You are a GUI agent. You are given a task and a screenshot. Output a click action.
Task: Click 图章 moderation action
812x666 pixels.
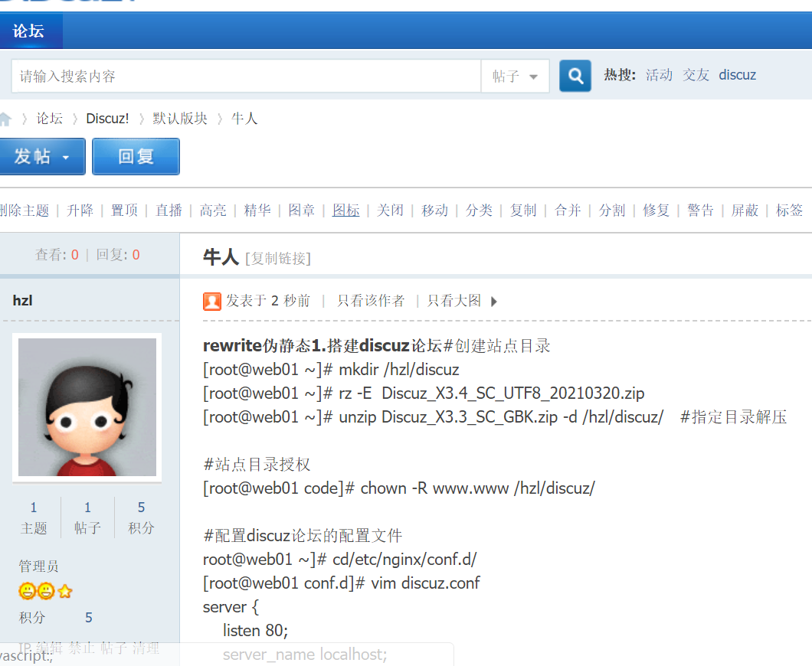(301, 210)
